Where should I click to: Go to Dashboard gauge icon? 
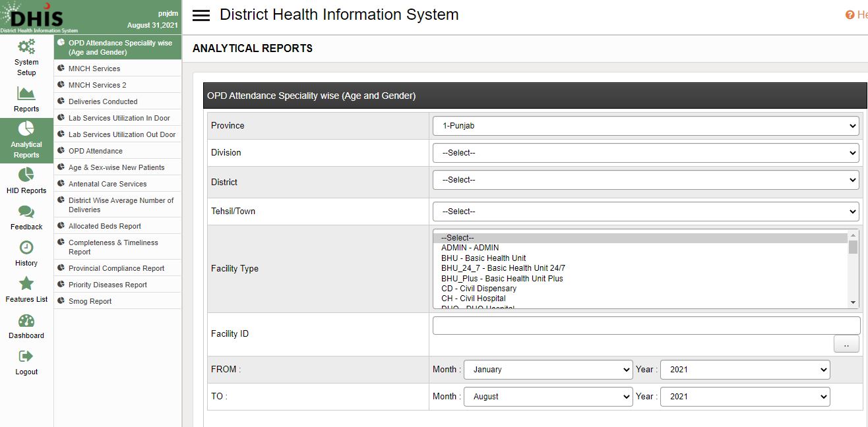26,321
